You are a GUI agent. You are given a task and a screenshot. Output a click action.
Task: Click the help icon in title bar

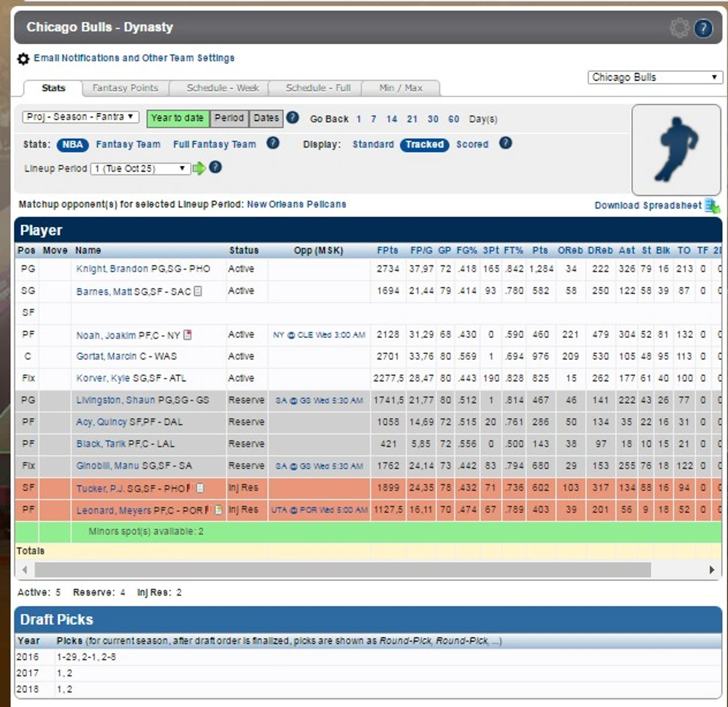(x=703, y=28)
